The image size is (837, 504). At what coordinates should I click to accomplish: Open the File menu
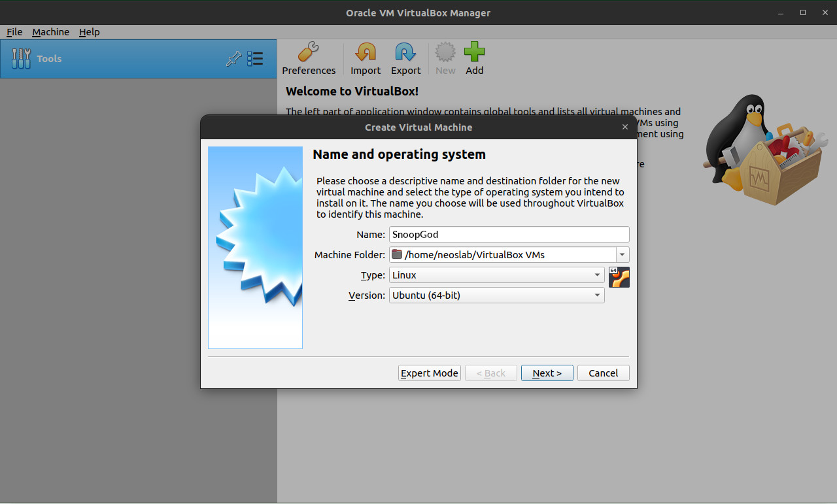[14, 32]
